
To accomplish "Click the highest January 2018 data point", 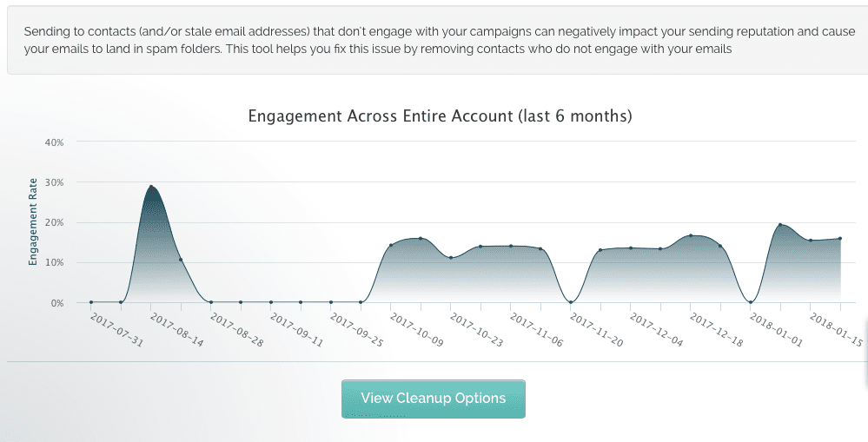I will tap(780, 225).
